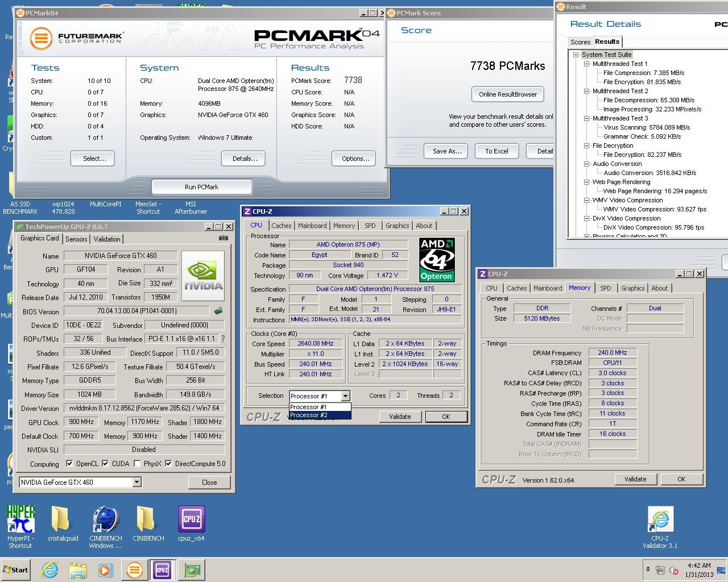Click the GPU-Z screenshot camera icon

click(224, 238)
